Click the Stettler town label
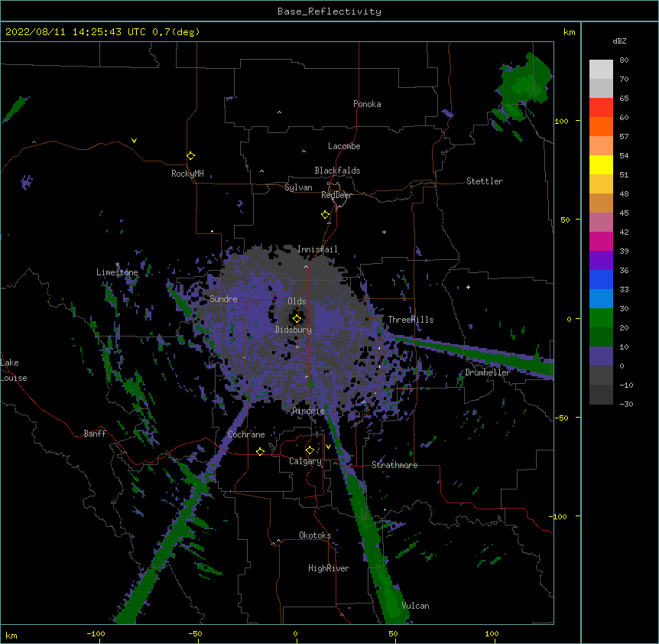 tap(485, 181)
